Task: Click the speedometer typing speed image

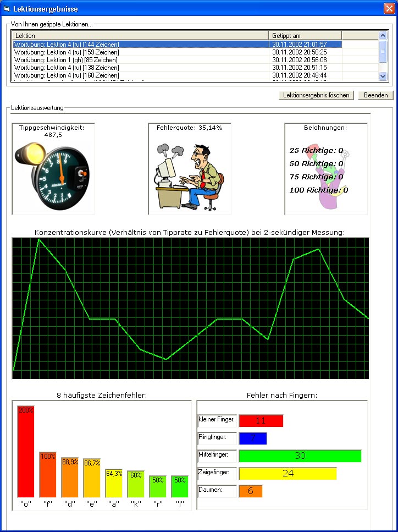Action: [53, 173]
